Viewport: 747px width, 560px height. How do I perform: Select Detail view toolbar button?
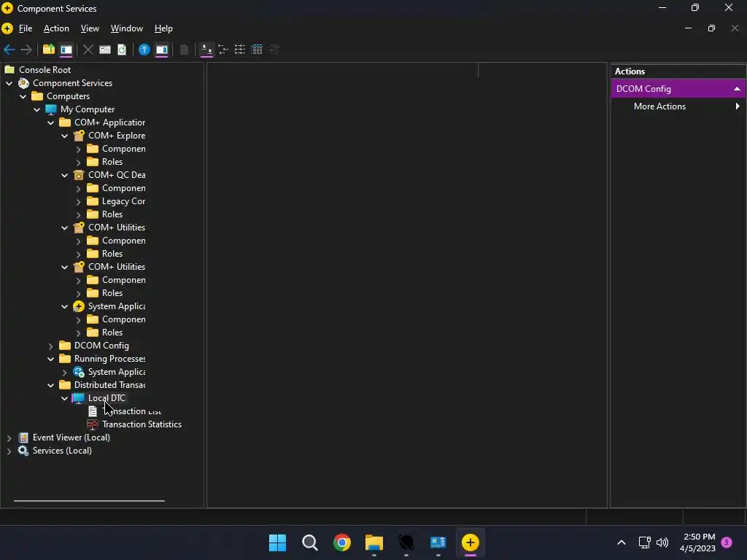(x=257, y=50)
